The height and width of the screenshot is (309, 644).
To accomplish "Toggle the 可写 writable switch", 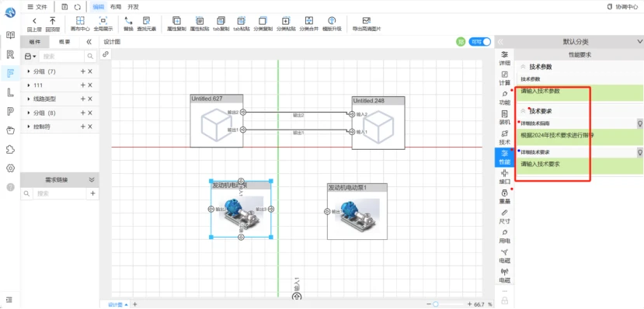I will coord(480,41).
